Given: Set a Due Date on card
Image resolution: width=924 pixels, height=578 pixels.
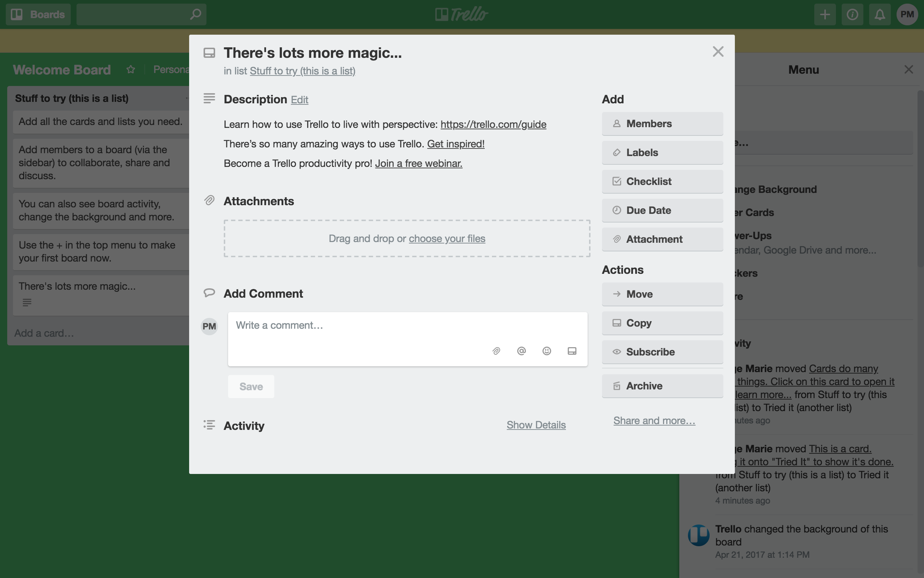Looking at the screenshot, I should [x=662, y=210].
